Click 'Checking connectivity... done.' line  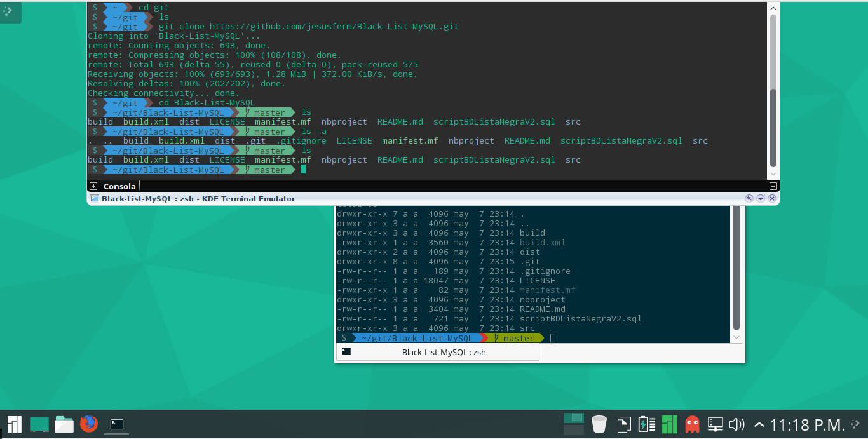[164, 93]
